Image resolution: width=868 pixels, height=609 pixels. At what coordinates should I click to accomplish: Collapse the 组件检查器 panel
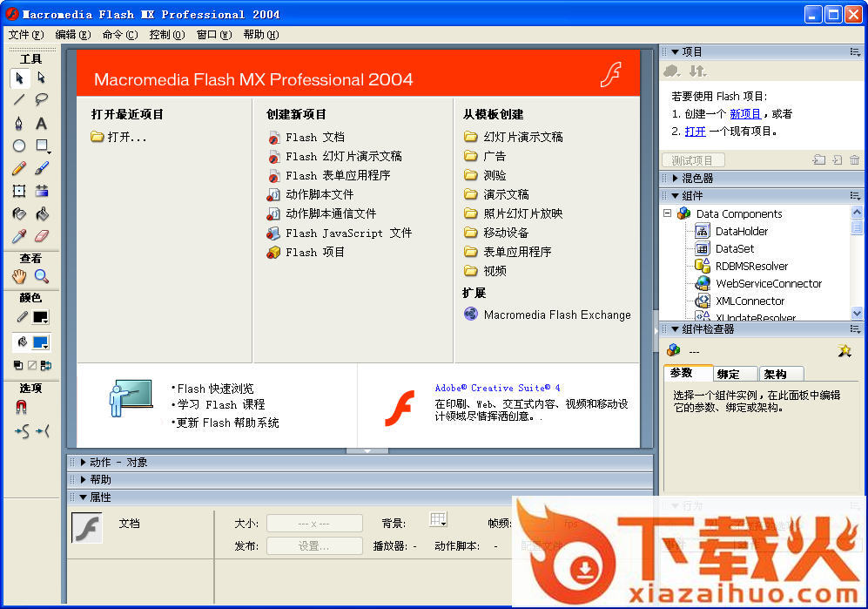(x=675, y=329)
